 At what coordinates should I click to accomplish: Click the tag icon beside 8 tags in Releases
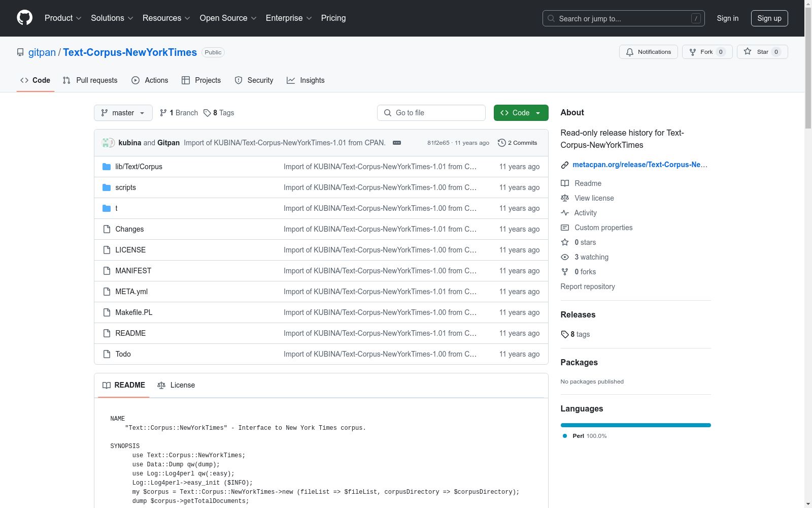click(x=565, y=334)
